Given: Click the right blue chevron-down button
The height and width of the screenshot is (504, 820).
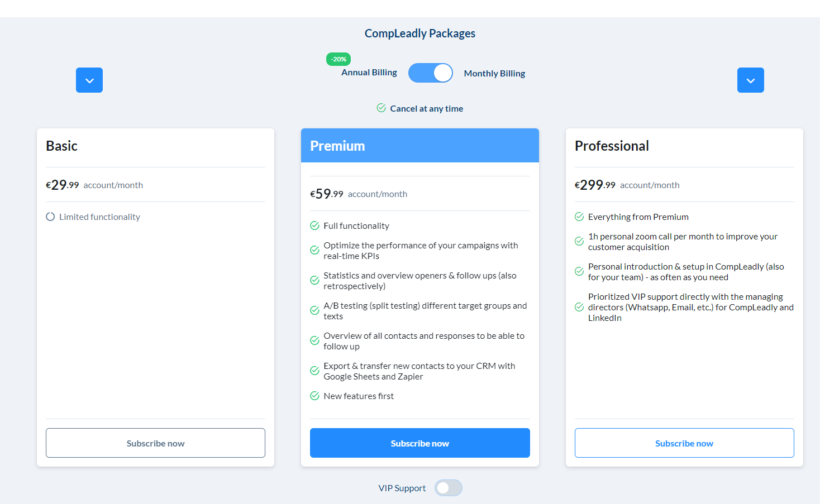Looking at the screenshot, I should pos(750,80).
